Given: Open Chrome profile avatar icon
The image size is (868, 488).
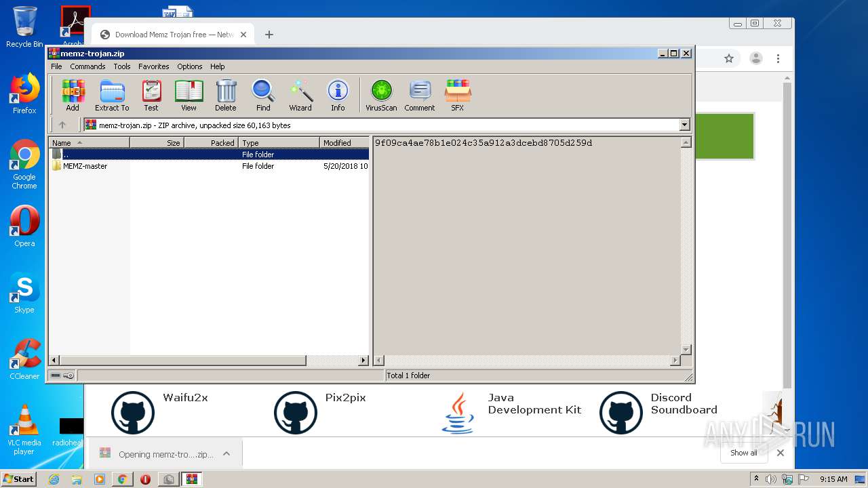Looking at the screenshot, I should coord(756,59).
